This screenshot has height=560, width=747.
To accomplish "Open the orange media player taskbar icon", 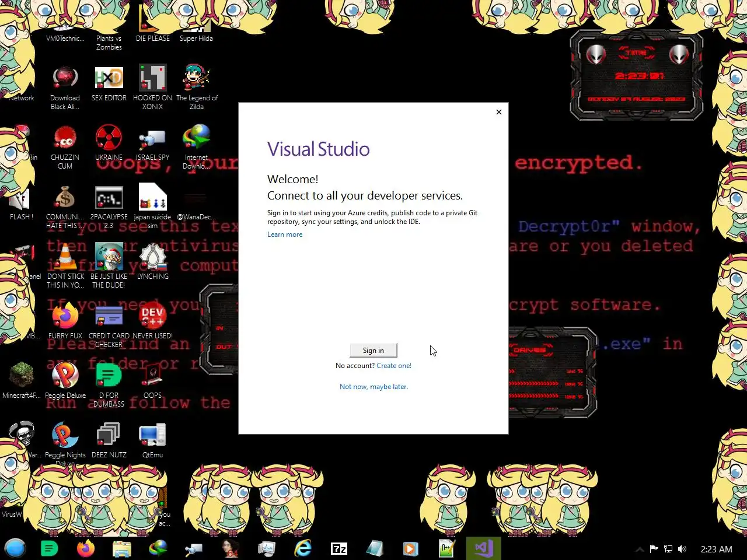I will [x=411, y=548].
